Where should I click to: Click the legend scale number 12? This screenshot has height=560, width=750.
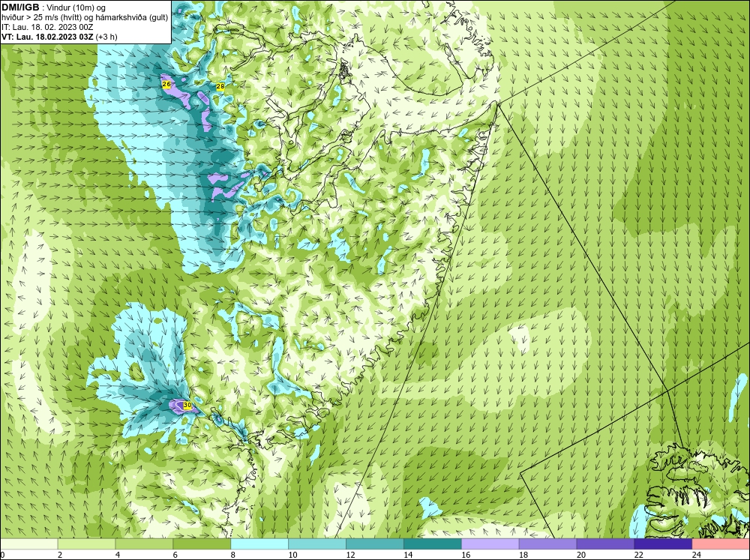[x=350, y=555]
